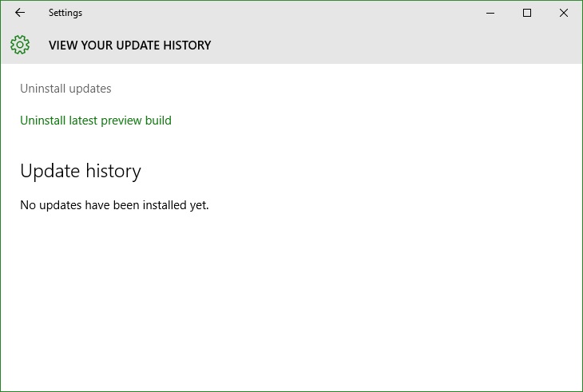583x392 pixels.
Task: Maximize the Settings window
Action: click(x=527, y=13)
